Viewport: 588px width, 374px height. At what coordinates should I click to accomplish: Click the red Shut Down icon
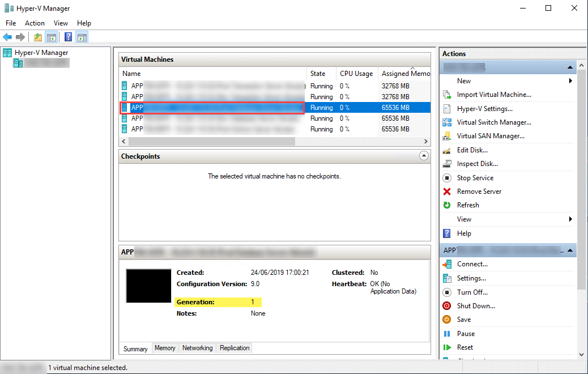pos(447,306)
